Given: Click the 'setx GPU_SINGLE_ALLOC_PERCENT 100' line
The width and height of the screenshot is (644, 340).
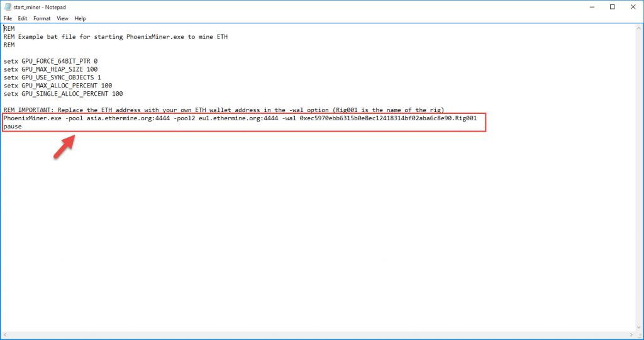Looking at the screenshot, I should click(64, 94).
